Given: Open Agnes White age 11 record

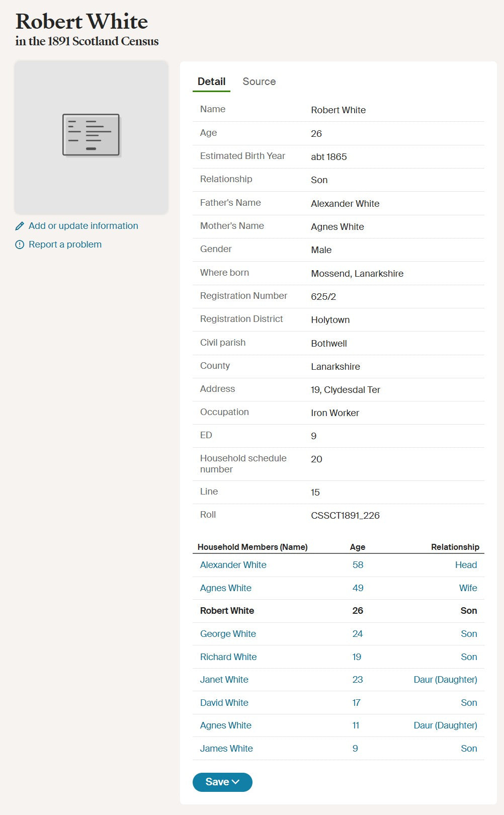Looking at the screenshot, I should pyautogui.click(x=226, y=725).
